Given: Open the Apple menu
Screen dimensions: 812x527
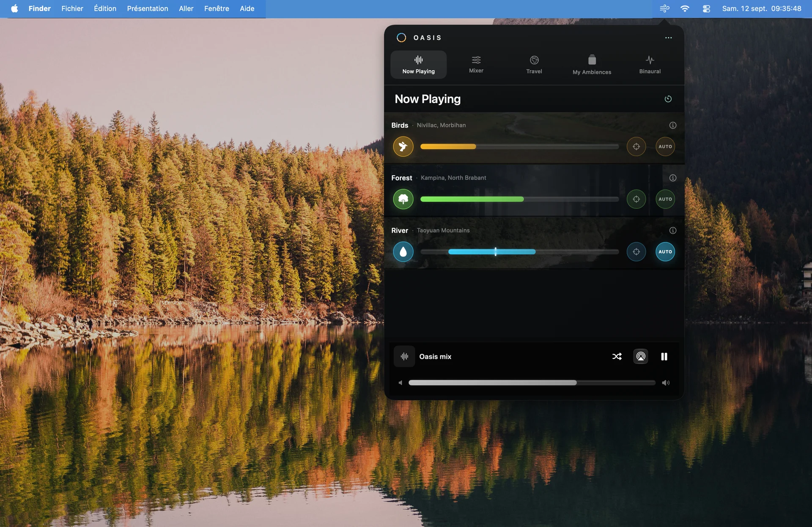Looking at the screenshot, I should point(14,8).
